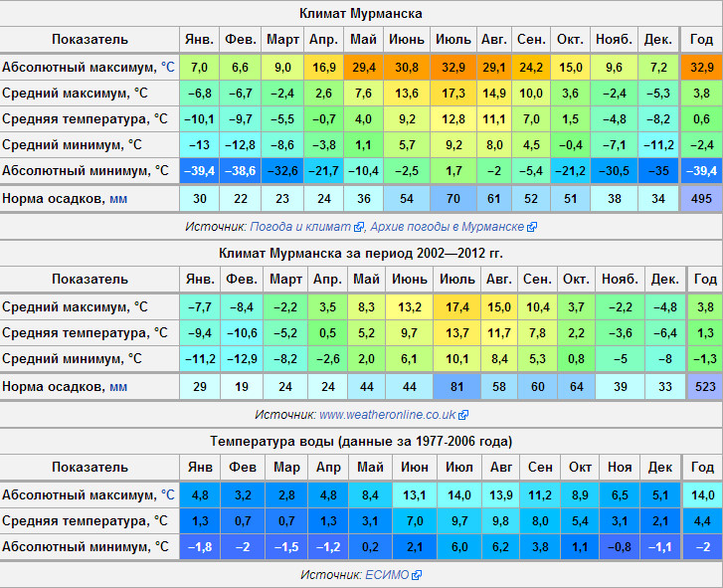
Task: Click the 'мм' link in first table's 'Норма осадков' row
Action: [x=118, y=199]
